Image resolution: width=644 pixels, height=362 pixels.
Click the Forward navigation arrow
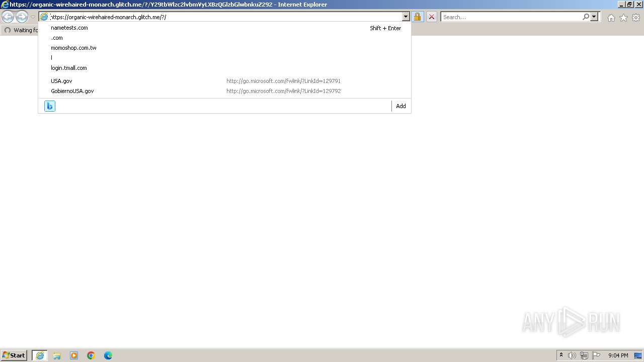[x=22, y=17]
